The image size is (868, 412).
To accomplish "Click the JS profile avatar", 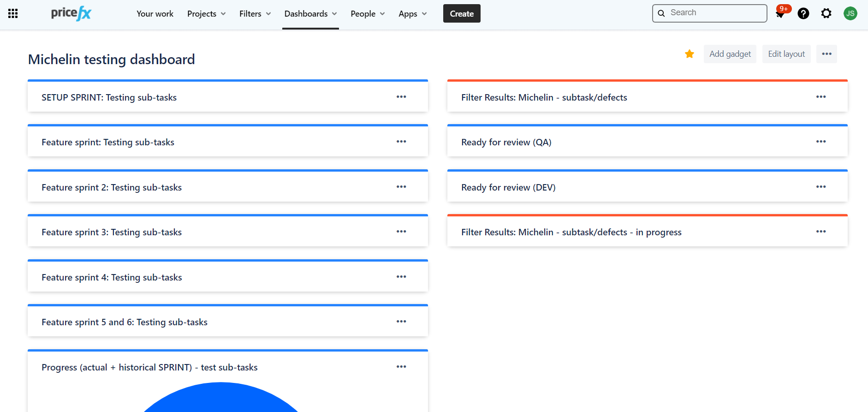I will click(850, 13).
